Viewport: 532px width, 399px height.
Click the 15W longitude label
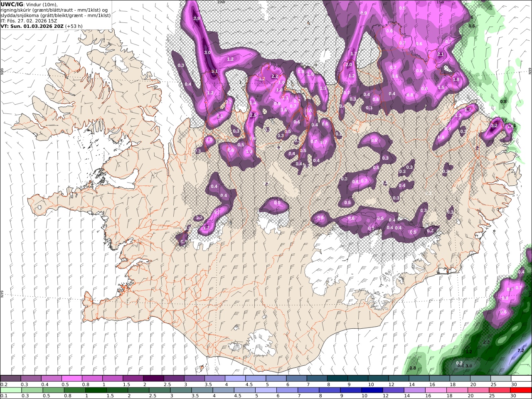click(x=441, y=2)
